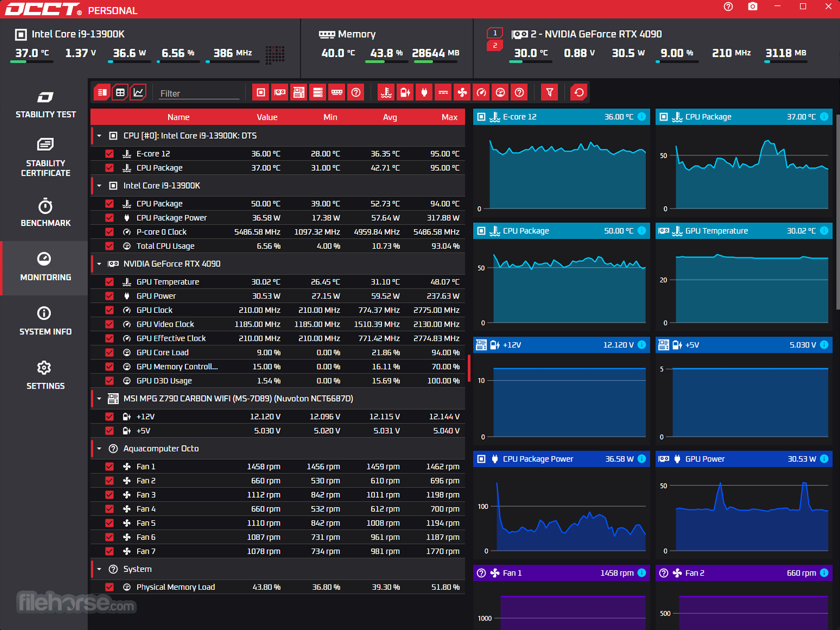Image resolution: width=840 pixels, height=630 pixels.
Task: Toggle the power plug sensor filter
Action: coord(424,92)
